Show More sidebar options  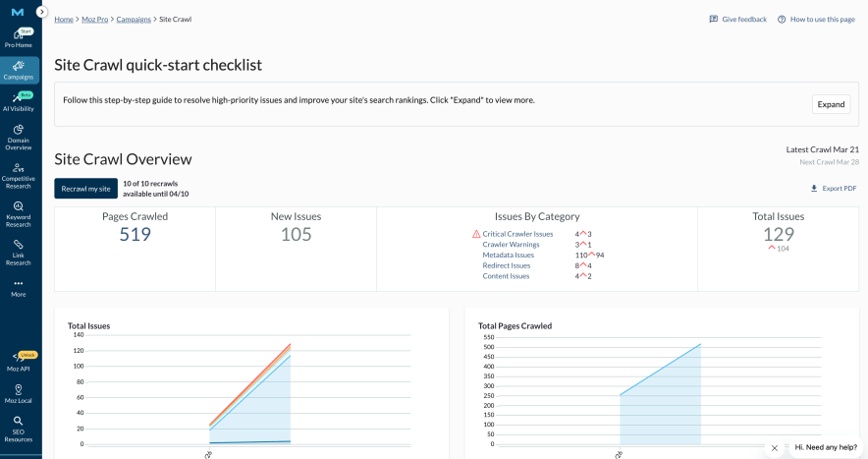pyautogui.click(x=19, y=288)
